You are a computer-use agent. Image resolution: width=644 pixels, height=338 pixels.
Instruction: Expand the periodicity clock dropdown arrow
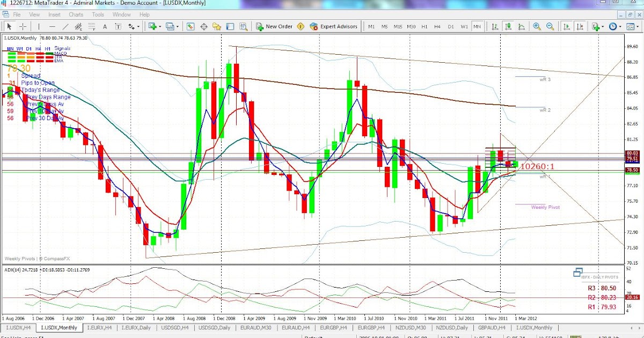621,26
